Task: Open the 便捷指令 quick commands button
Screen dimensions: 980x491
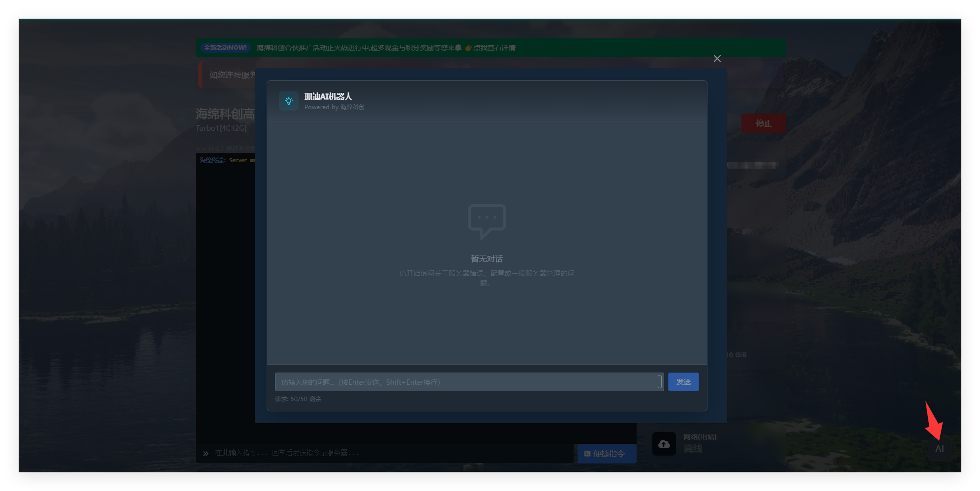Action: coord(607,454)
